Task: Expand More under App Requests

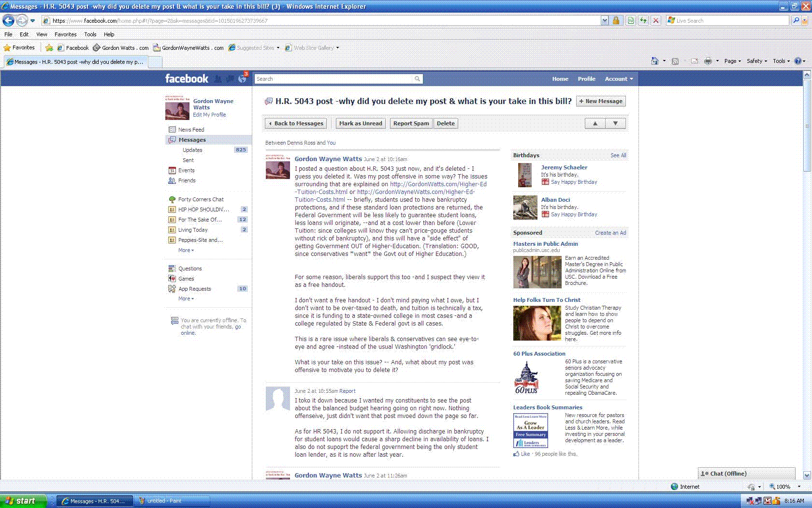Action: (x=186, y=299)
